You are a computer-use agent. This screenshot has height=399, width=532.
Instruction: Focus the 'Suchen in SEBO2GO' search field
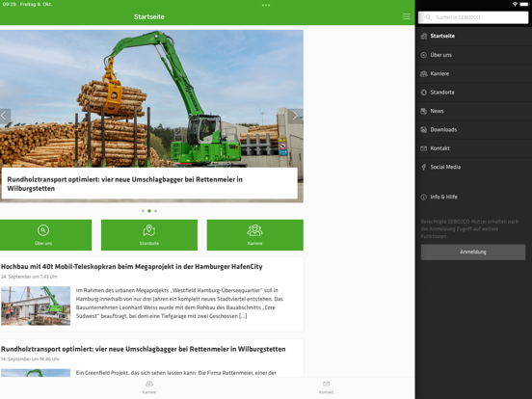coord(473,17)
